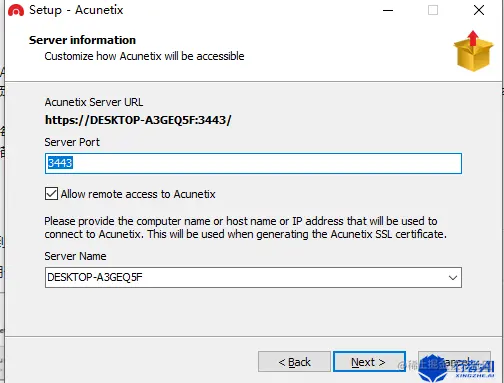This screenshot has height=383, width=504.
Task: Click the disabled maximize window button
Action: (433, 10)
